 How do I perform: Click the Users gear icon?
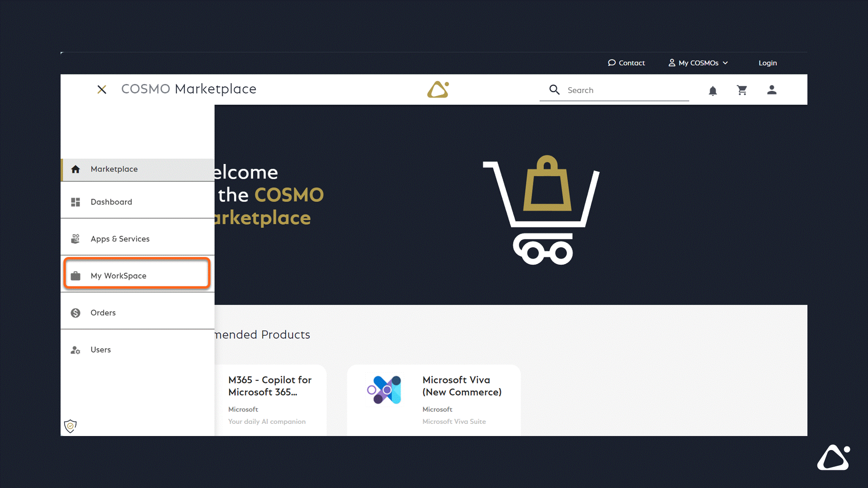point(75,350)
